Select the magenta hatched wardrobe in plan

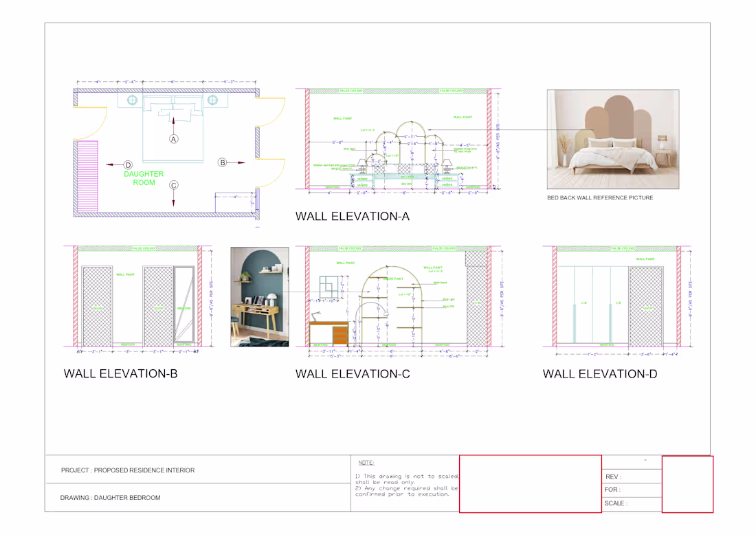[x=88, y=176]
